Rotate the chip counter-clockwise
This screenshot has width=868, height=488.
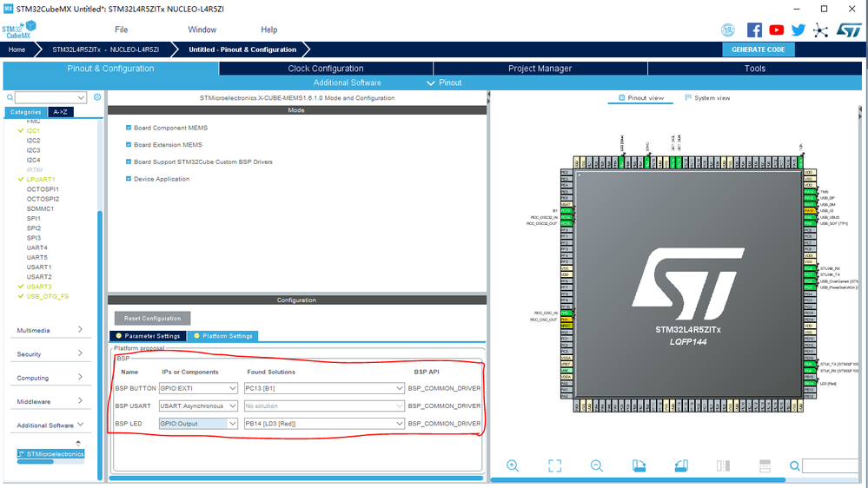[x=681, y=466]
